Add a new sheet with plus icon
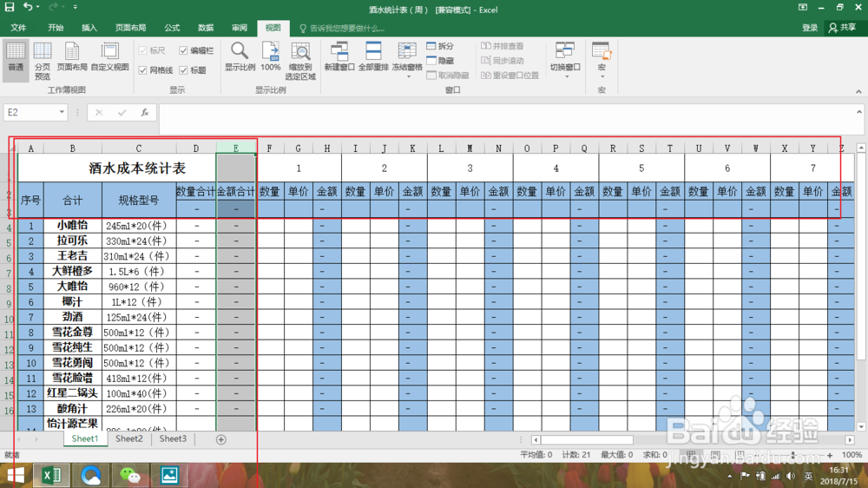This screenshot has width=868, height=488. 220,439
